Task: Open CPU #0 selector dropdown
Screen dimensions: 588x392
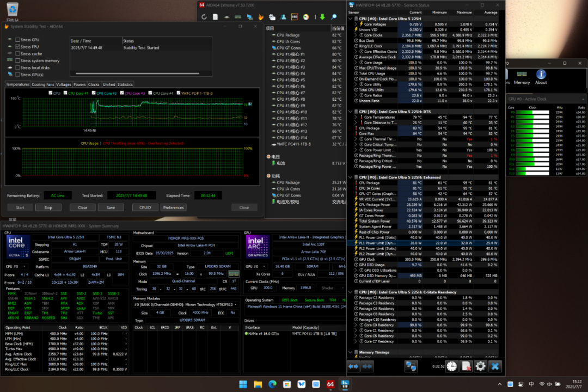Action: tap(16, 267)
